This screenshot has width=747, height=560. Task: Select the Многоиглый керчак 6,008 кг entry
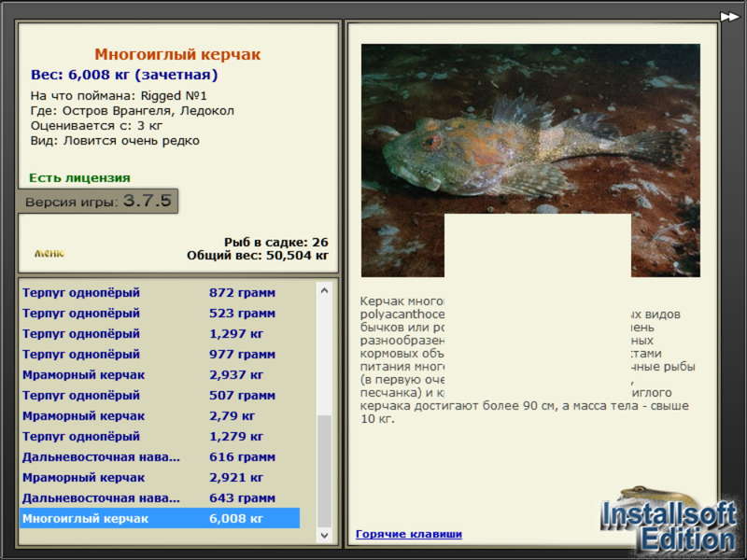160,518
